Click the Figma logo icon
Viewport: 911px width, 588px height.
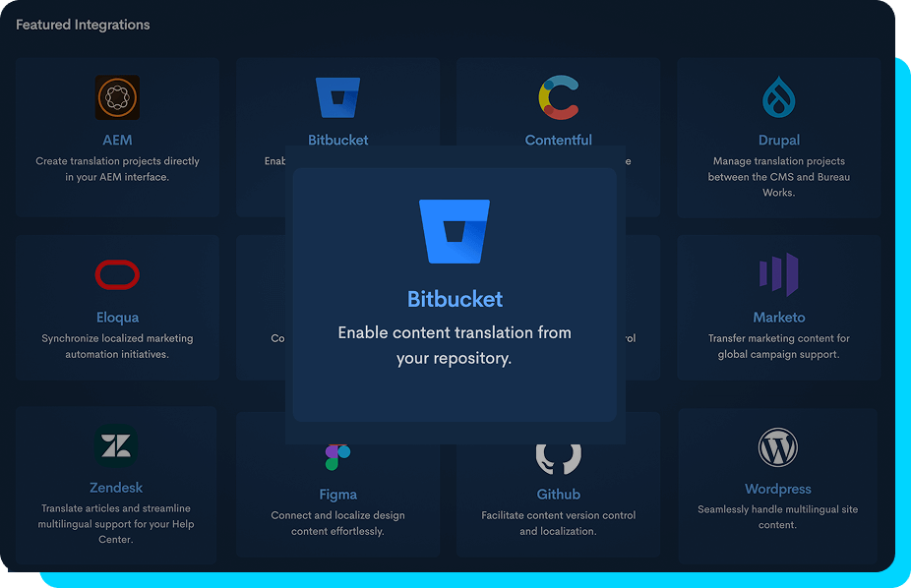tap(337, 457)
